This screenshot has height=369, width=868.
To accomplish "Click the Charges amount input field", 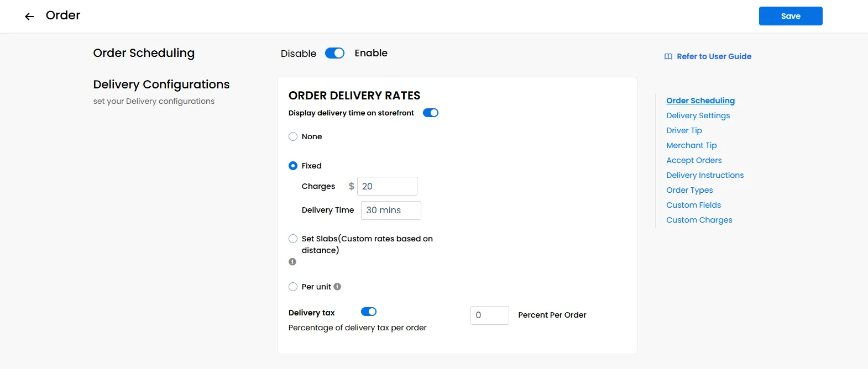I will tap(387, 186).
